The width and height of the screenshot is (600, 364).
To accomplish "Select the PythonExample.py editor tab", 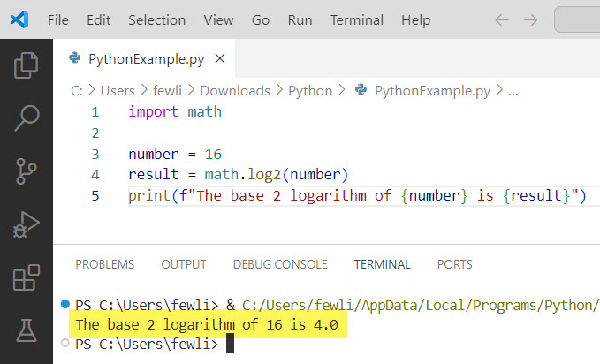I will coord(144,58).
